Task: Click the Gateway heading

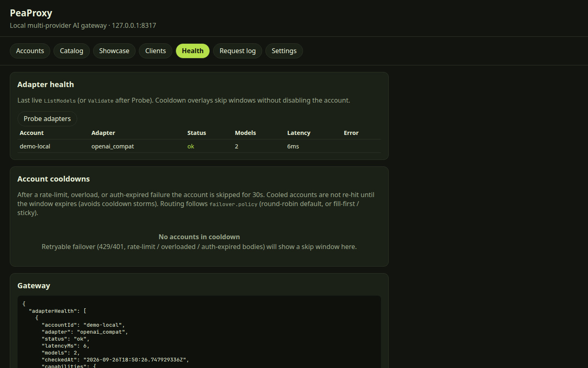Action: tap(34, 286)
